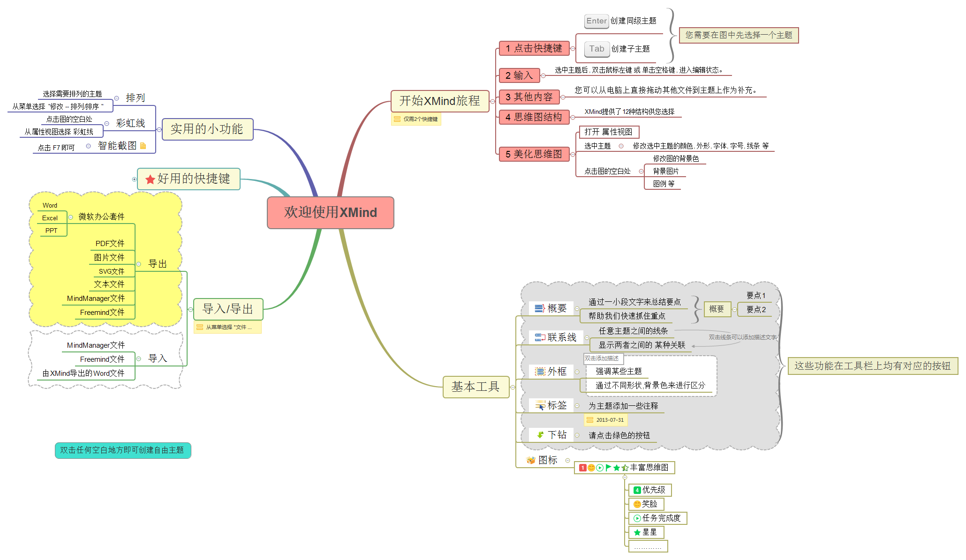Image resolution: width=966 pixels, height=560 pixels.
Task: Click the label icon beside 标签
Action: coord(540,405)
